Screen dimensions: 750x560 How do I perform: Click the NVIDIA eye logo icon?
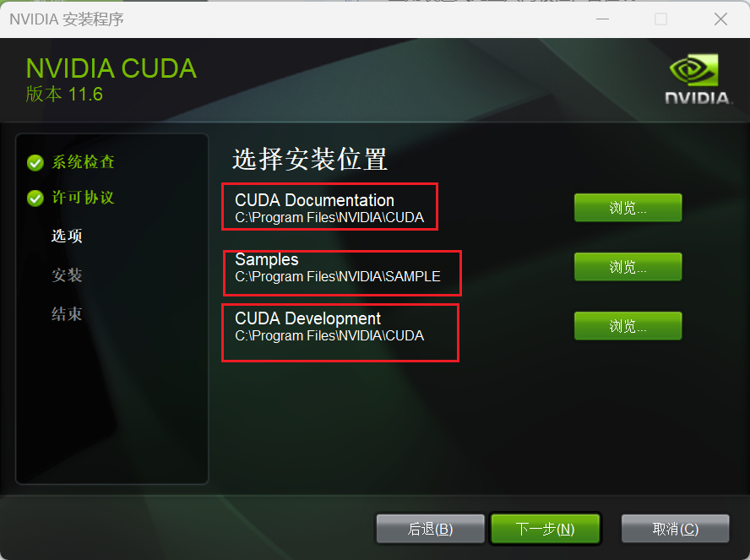pyautogui.click(x=693, y=70)
